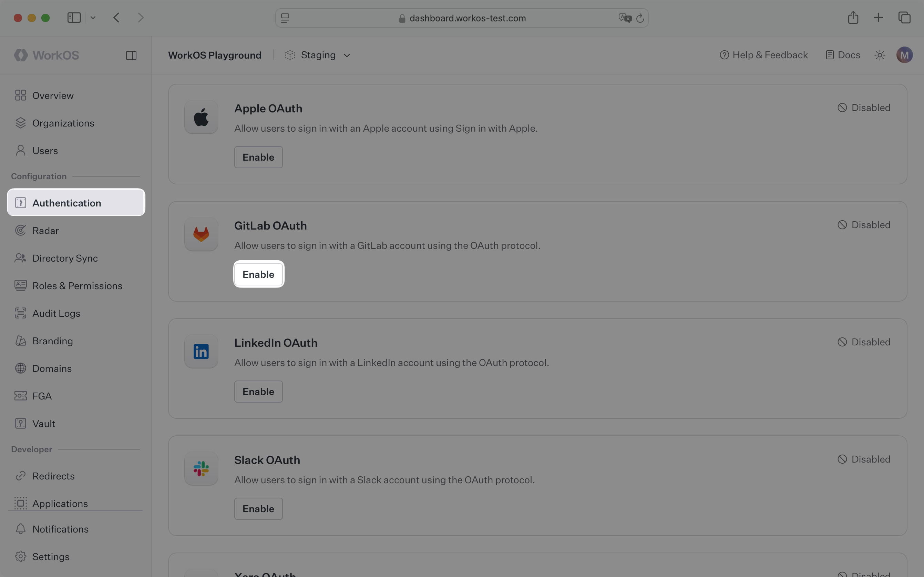Toggle the sidebar with the panel icon

[132, 55]
